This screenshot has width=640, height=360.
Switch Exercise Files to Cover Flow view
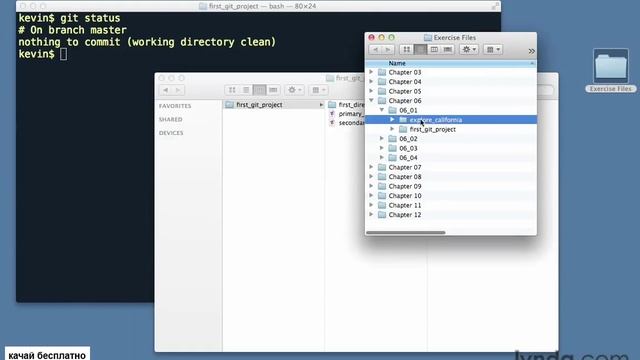(448, 49)
